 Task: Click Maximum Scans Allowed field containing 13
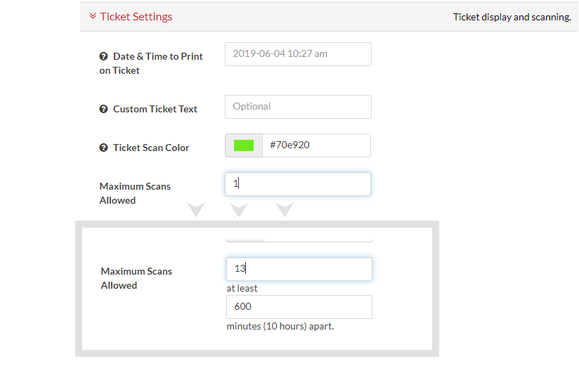(299, 269)
